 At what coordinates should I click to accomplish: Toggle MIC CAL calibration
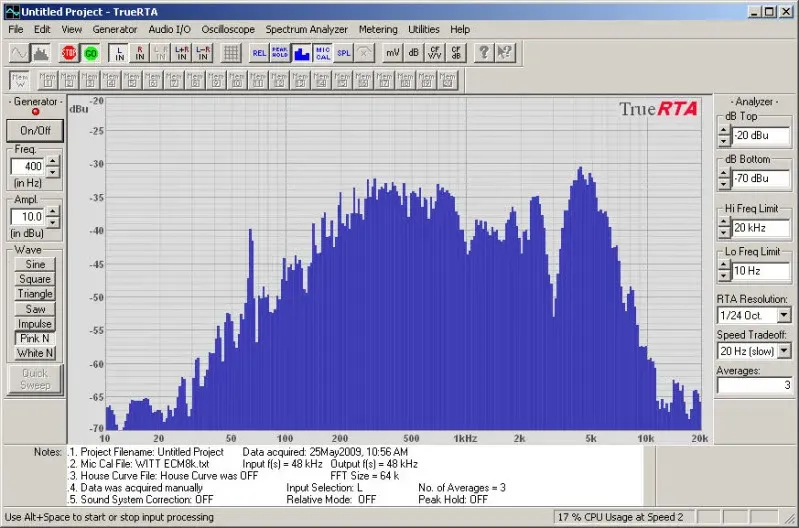pyautogui.click(x=322, y=53)
